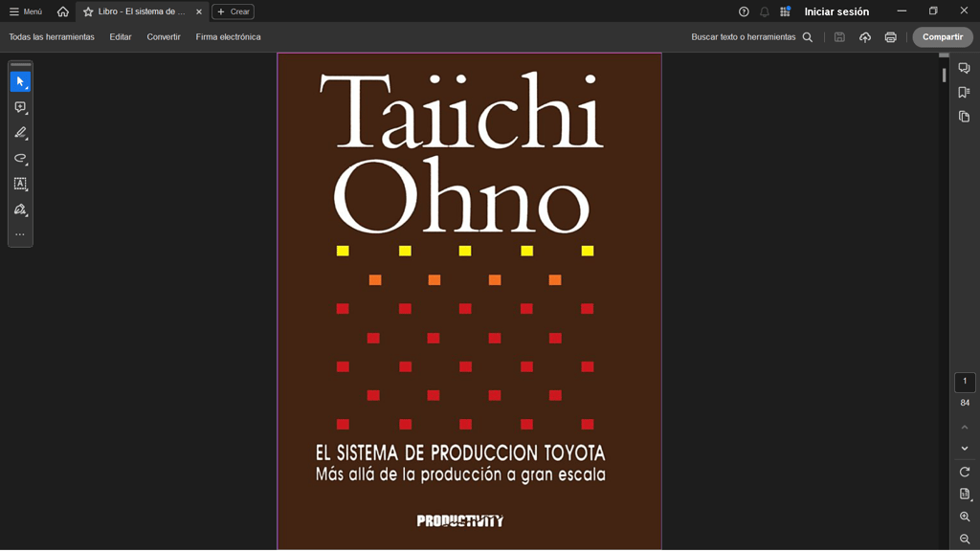Click the Ohno text on cover
The width and height of the screenshot is (980, 551).
pyautogui.click(x=462, y=195)
